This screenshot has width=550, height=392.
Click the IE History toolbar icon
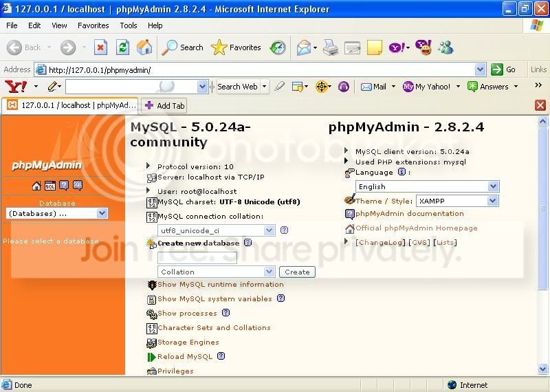(278, 47)
